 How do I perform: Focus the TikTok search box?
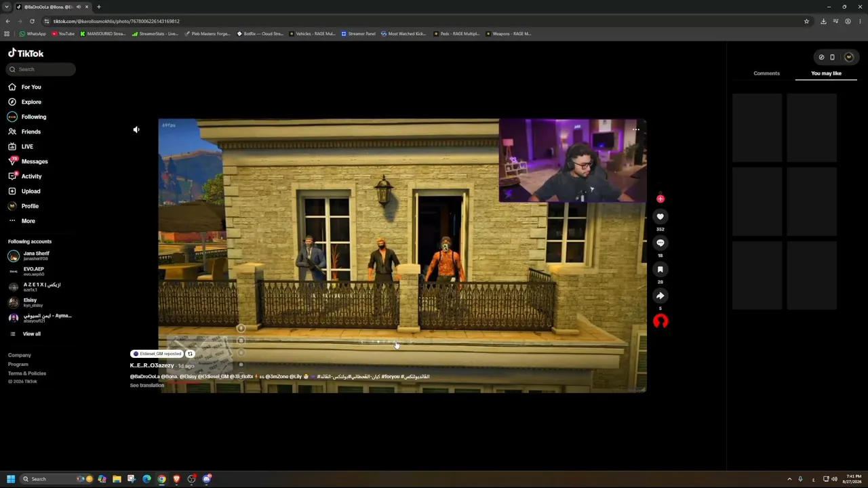tap(41, 69)
